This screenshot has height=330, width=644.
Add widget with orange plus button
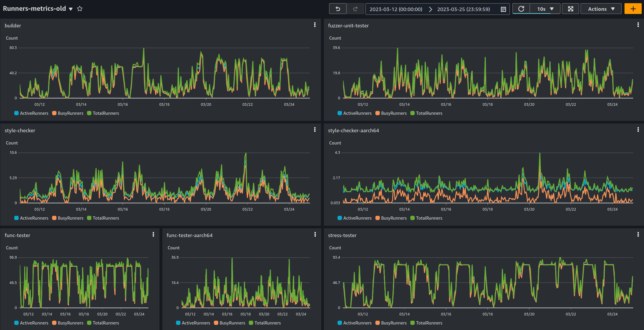pyautogui.click(x=633, y=9)
